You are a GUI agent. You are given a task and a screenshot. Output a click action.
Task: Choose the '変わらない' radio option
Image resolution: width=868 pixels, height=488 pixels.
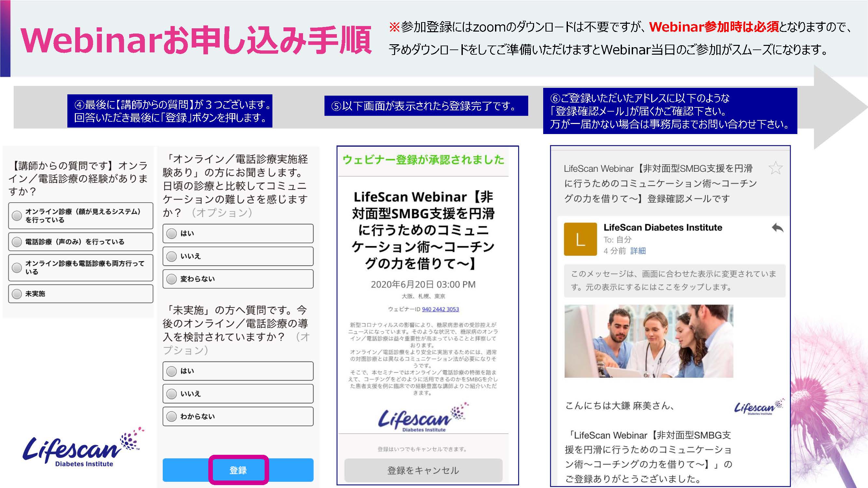click(238, 279)
